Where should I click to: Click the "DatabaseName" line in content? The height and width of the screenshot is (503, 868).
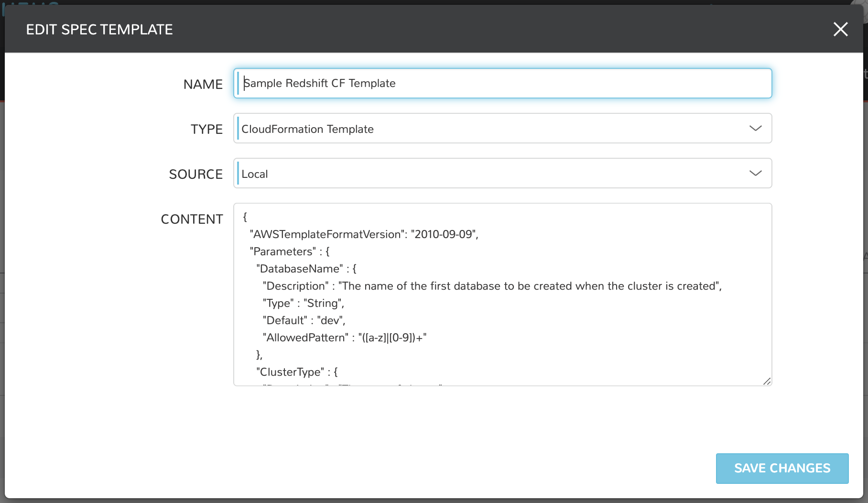pos(306,269)
